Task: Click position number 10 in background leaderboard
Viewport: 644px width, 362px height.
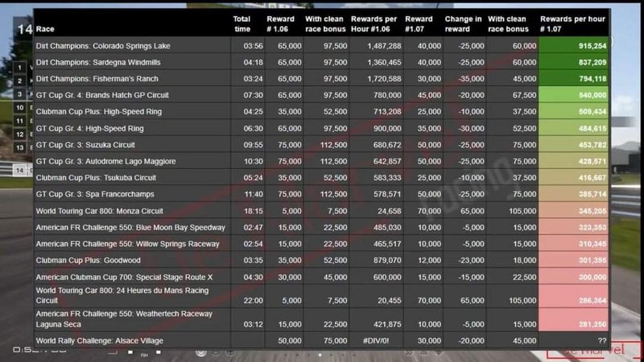Action: [x=19, y=108]
